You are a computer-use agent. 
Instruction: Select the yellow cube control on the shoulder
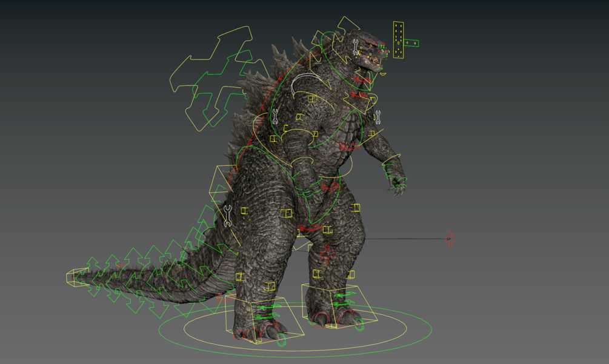pos(312,99)
